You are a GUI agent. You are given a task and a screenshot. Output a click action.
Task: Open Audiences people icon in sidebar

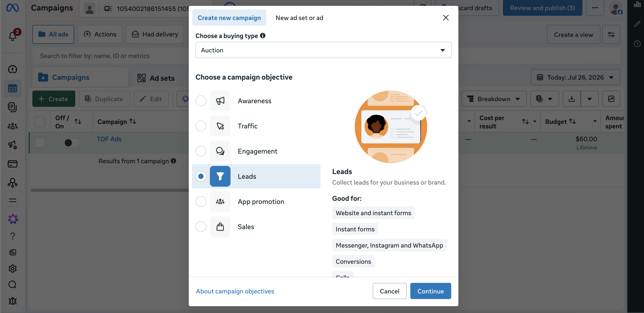point(13,126)
